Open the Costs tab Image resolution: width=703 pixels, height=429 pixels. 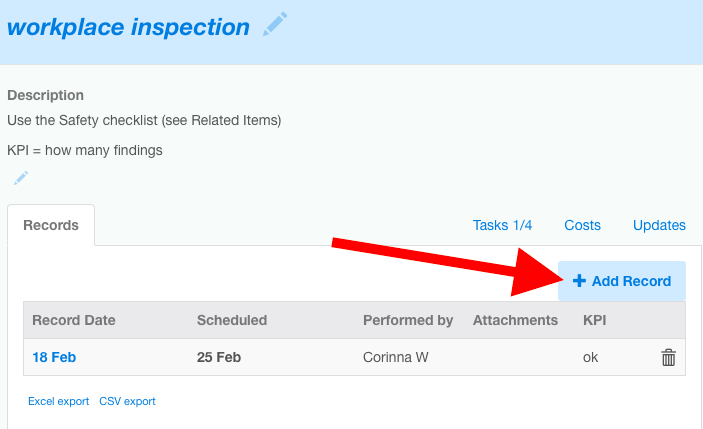click(582, 225)
